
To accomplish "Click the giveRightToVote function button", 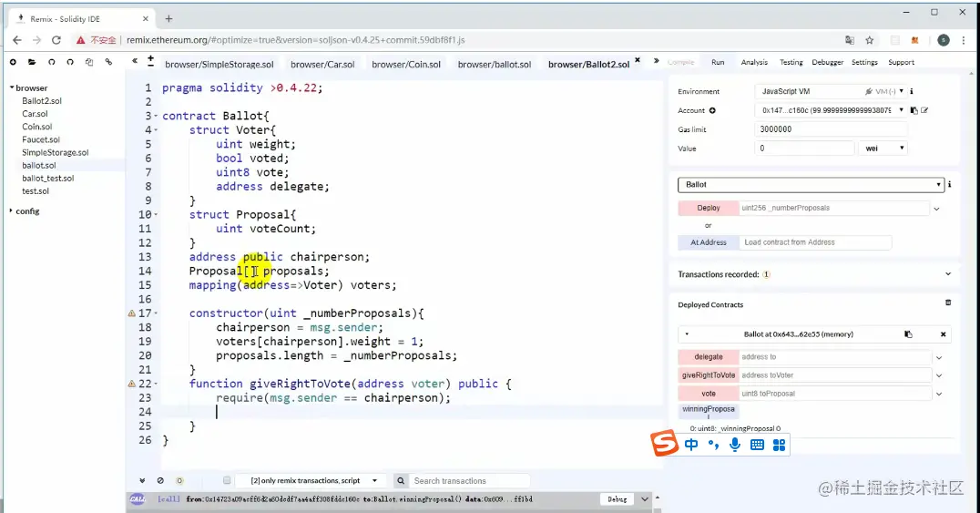I will [708, 375].
